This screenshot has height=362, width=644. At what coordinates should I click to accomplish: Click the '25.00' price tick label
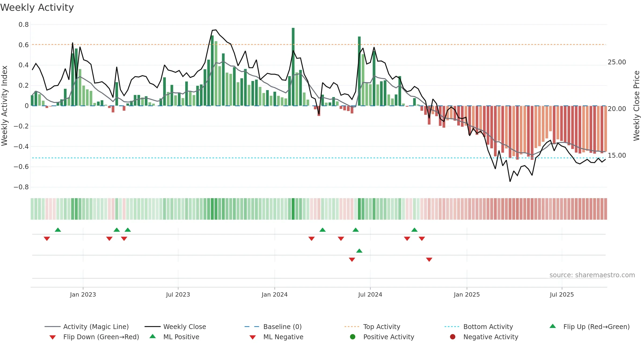617,62
